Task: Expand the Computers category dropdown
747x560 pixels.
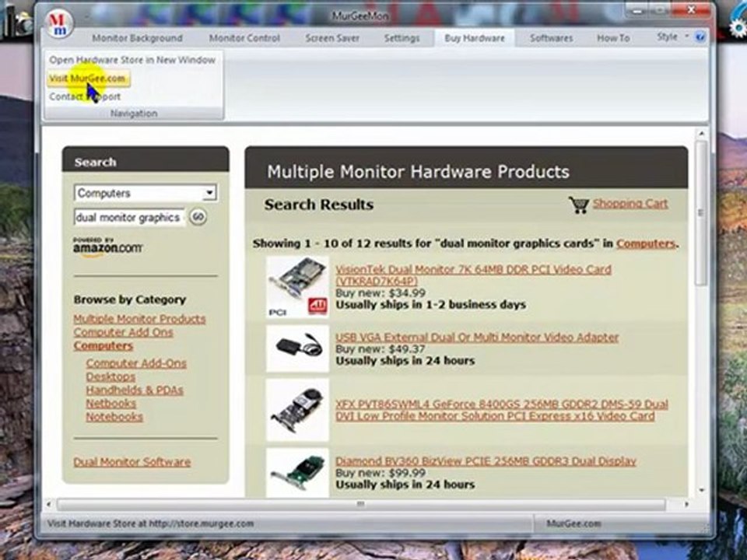Action: pos(209,193)
